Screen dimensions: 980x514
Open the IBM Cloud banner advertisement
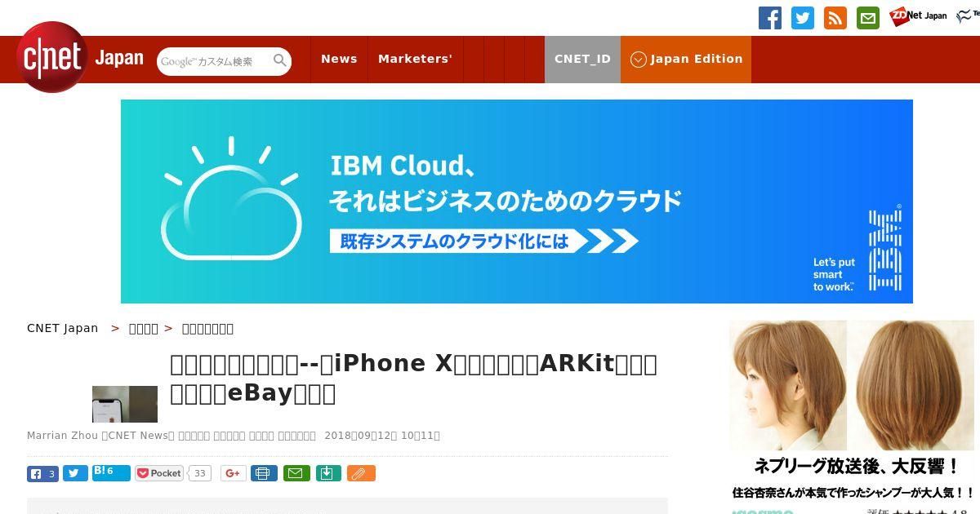(x=517, y=202)
